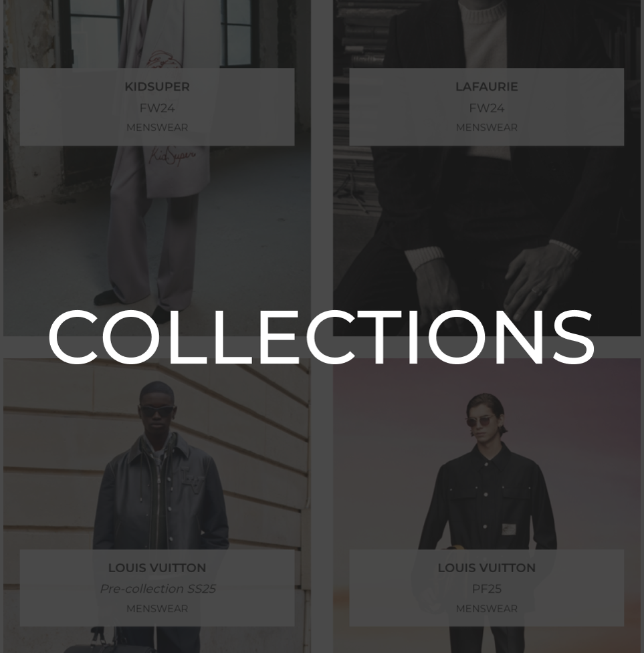Screen dimensions: 644x653
Task: Select the FW24 season text under KidSuper
Action: pyautogui.click(x=157, y=108)
